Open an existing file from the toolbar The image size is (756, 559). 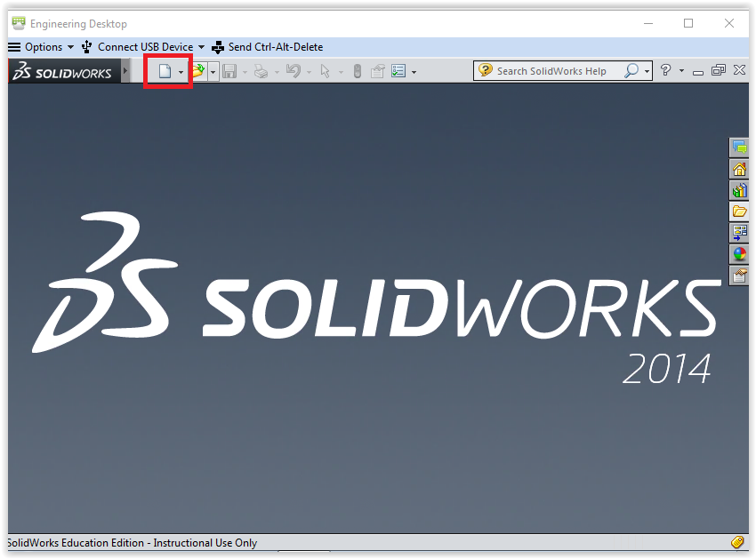pos(197,69)
